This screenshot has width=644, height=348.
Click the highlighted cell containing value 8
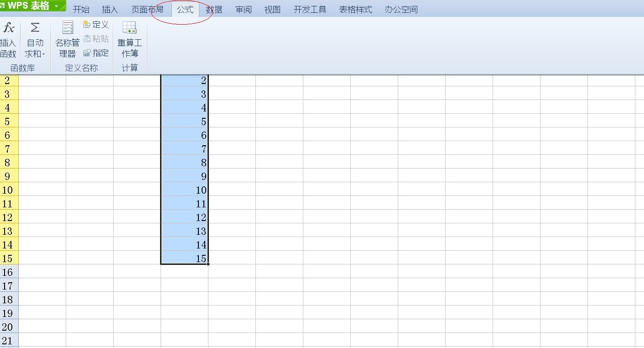pyautogui.click(x=185, y=162)
